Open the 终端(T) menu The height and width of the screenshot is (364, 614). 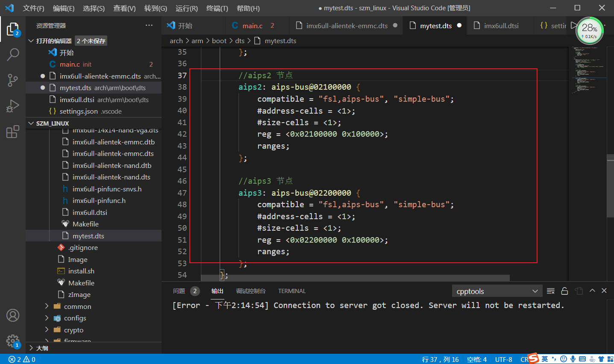[x=217, y=8]
